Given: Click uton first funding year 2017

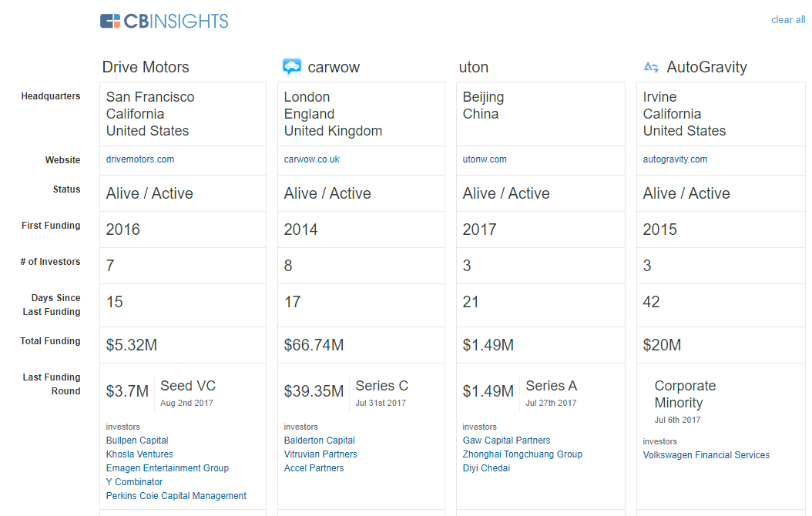Looking at the screenshot, I should click(479, 230).
